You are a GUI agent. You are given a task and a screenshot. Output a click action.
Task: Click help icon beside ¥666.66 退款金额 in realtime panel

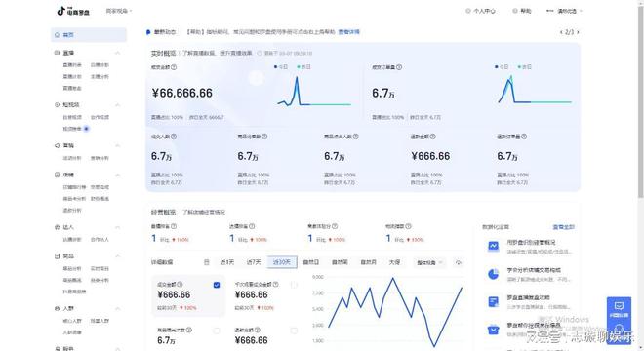click(432, 136)
